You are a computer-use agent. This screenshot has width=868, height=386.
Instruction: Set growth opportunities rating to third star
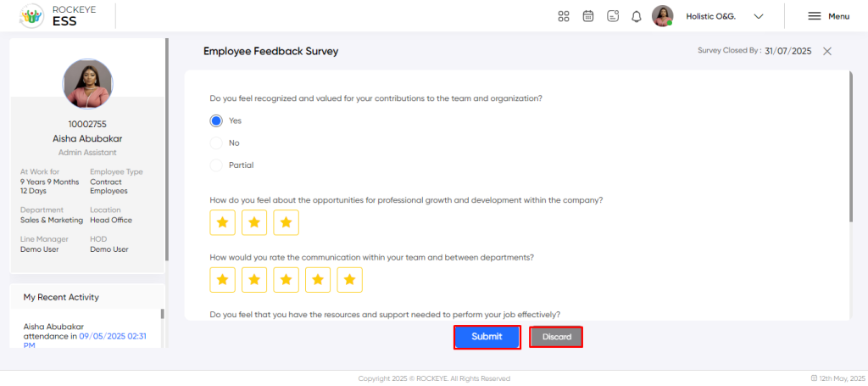pos(287,222)
